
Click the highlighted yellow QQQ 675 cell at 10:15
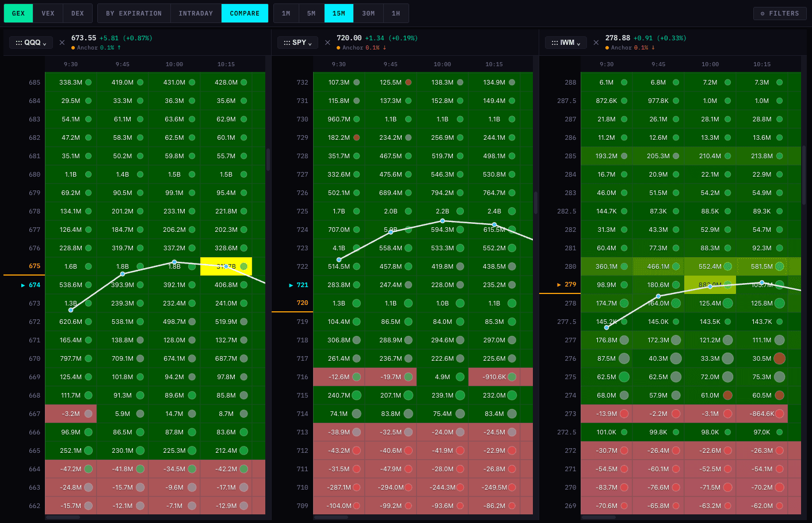[x=226, y=266]
